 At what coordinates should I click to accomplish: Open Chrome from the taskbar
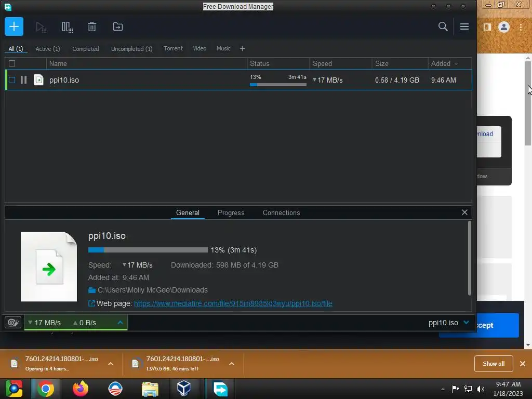pos(46,389)
